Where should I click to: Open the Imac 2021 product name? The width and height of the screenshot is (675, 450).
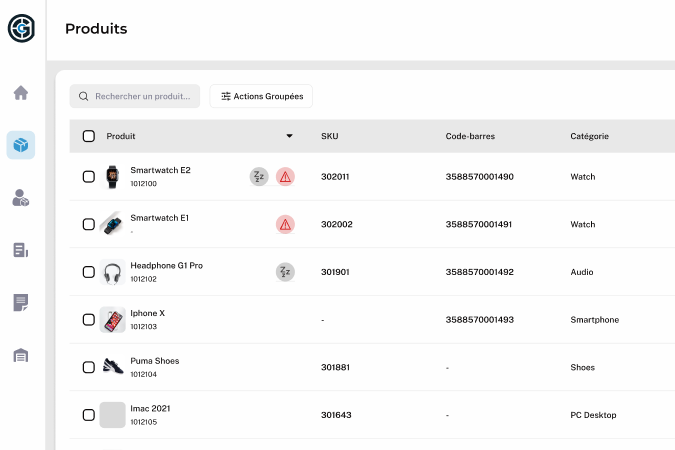150,408
